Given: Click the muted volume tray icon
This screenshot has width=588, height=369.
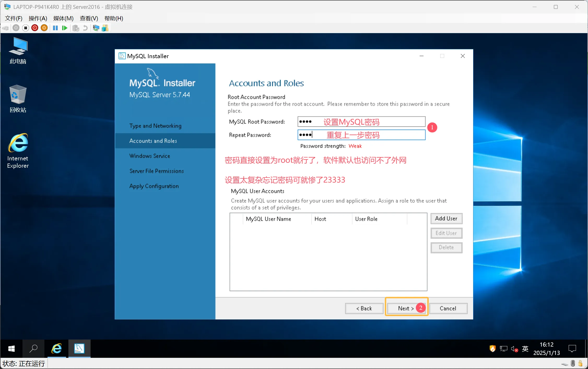Looking at the screenshot, I should pos(514,349).
